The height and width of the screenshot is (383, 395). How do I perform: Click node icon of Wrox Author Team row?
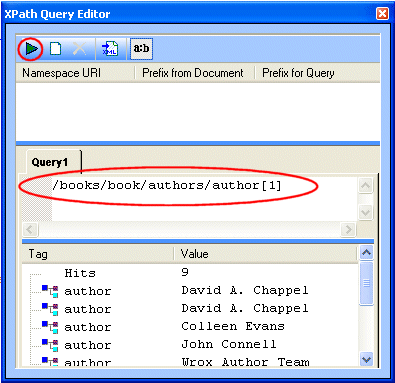pos(50,361)
